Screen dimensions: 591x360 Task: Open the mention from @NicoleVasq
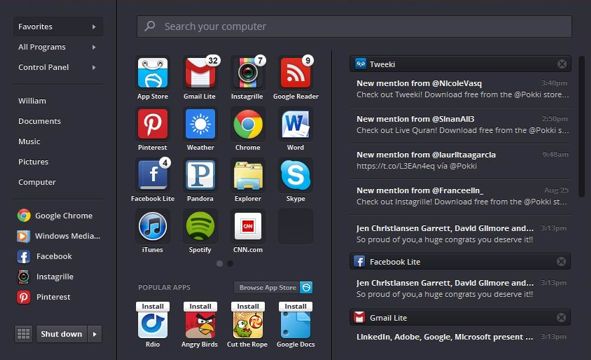click(462, 89)
